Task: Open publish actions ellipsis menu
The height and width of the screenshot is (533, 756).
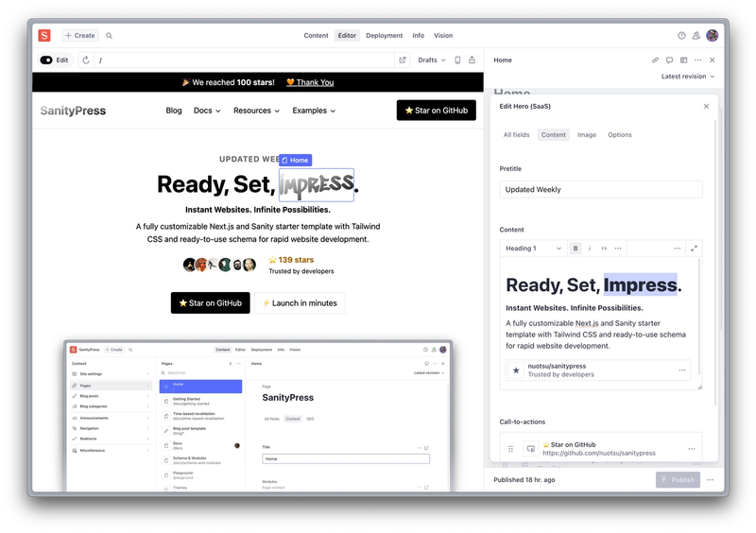Action: click(711, 480)
